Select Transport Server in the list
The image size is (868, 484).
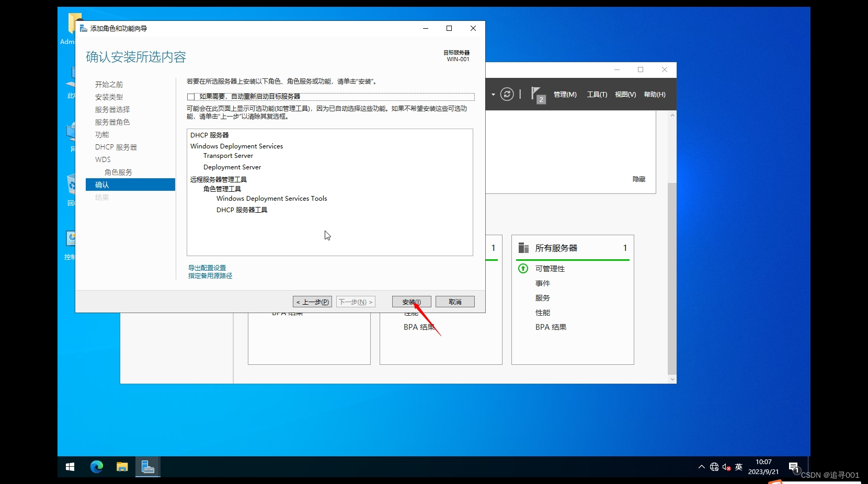click(x=228, y=156)
